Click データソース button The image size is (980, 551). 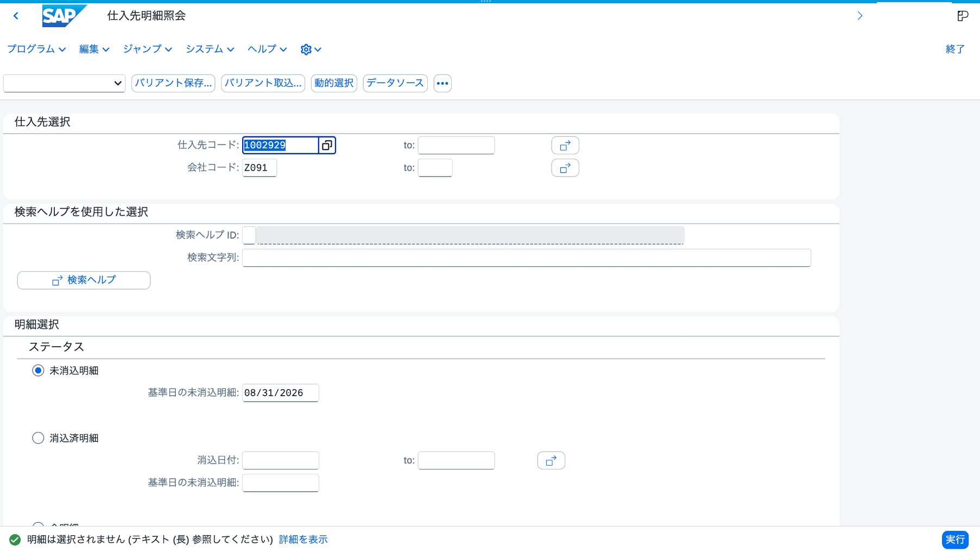[395, 83]
